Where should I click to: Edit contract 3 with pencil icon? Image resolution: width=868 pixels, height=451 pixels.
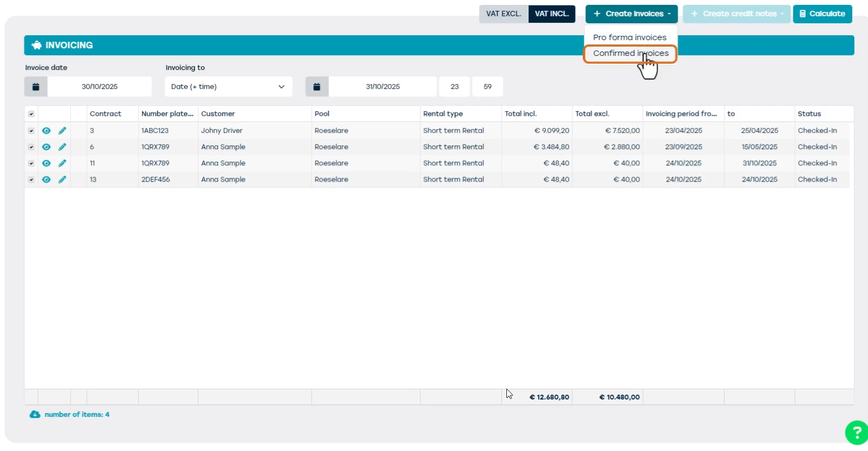[x=62, y=131]
